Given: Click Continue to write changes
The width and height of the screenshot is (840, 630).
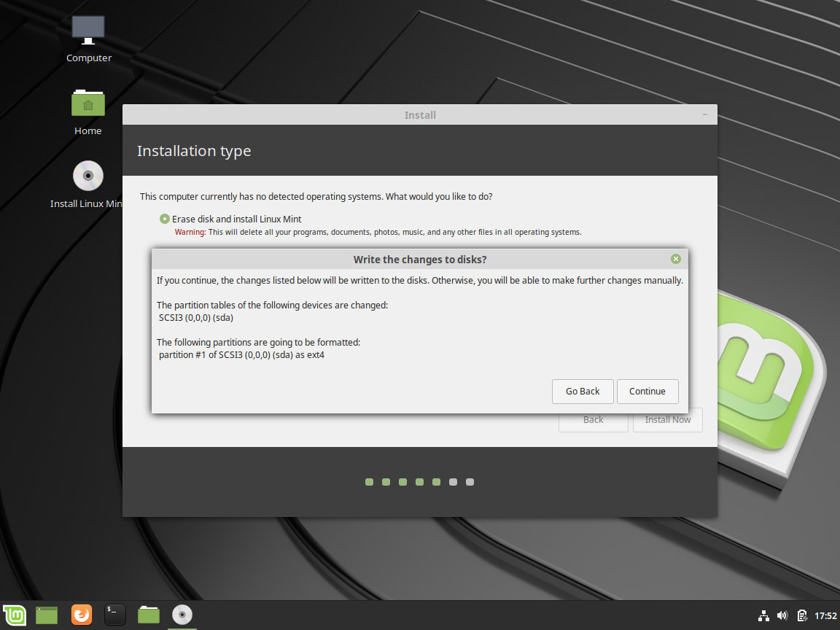Looking at the screenshot, I should pyautogui.click(x=647, y=391).
